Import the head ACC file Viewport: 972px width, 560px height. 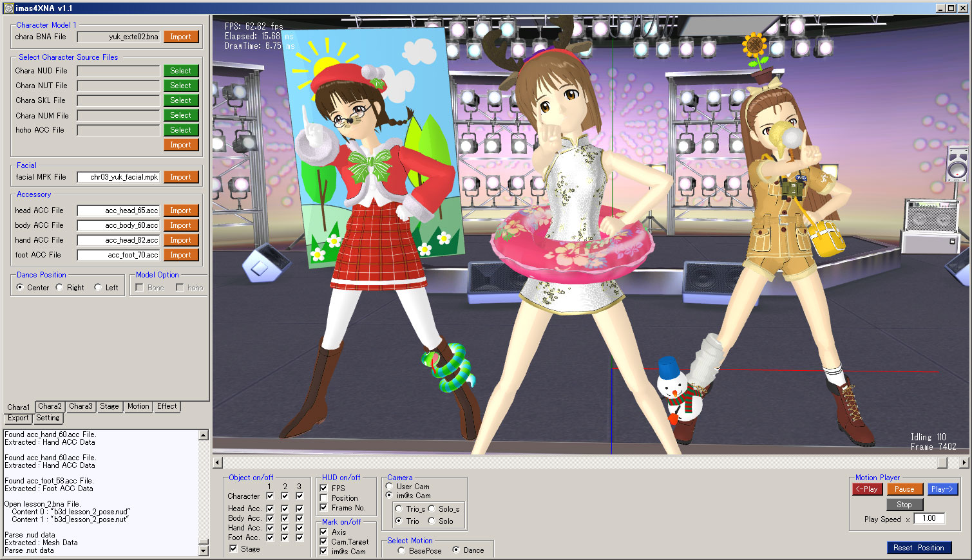181,210
